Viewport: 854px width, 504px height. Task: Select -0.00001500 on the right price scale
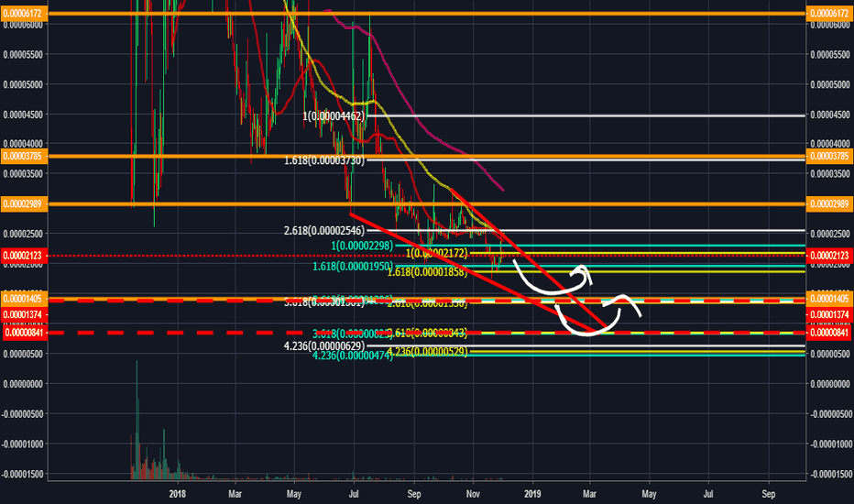(x=829, y=474)
